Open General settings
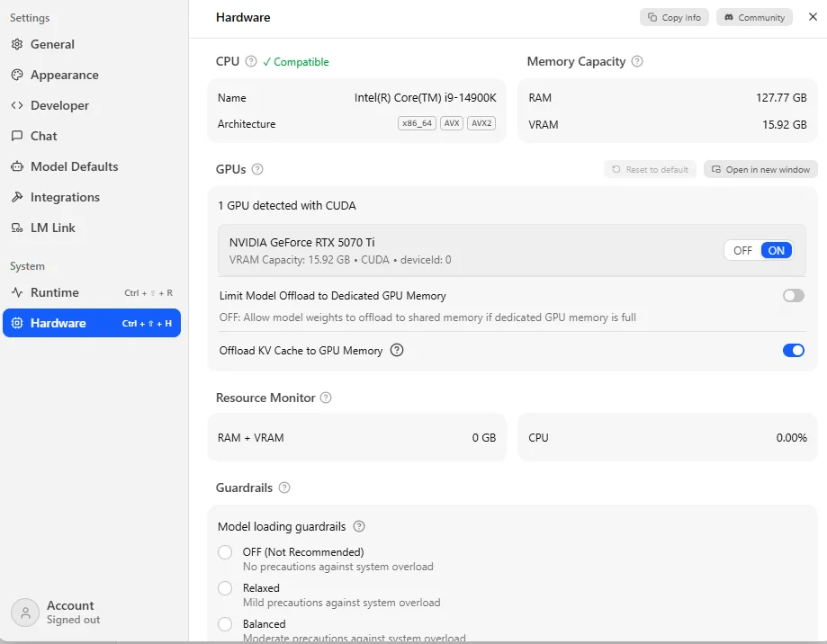The width and height of the screenshot is (827, 644). pyautogui.click(x=92, y=44)
